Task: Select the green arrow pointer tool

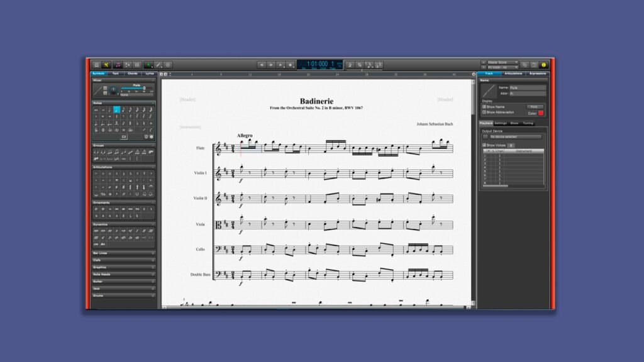Action: point(148,65)
